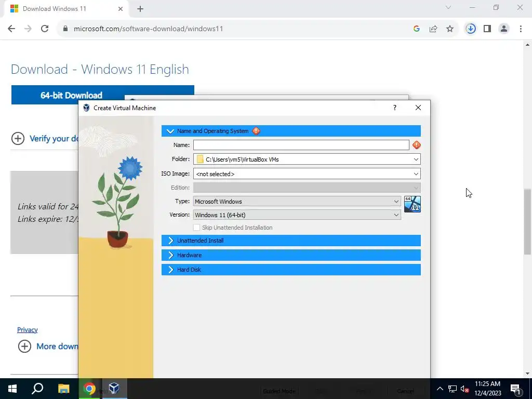Viewport: 532px width, 399px height.
Task: Click the Windows 11 64-bit OS icon
Action: click(x=413, y=204)
